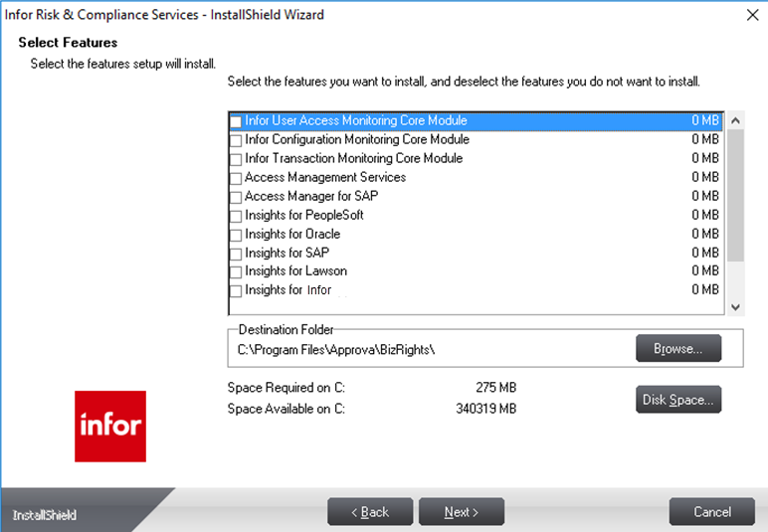Enable Infor Configuration Monitoring Core Module checkbox
The height and width of the screenshot is (532, 768).
[x=236, y=140]
